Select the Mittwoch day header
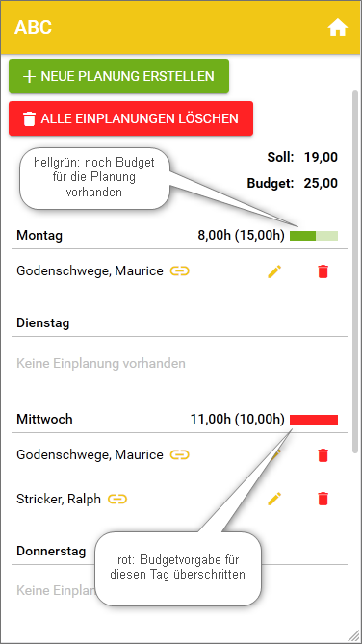Image resolution: width=362 pixels, height=644 pixels. tap(44, 420)
